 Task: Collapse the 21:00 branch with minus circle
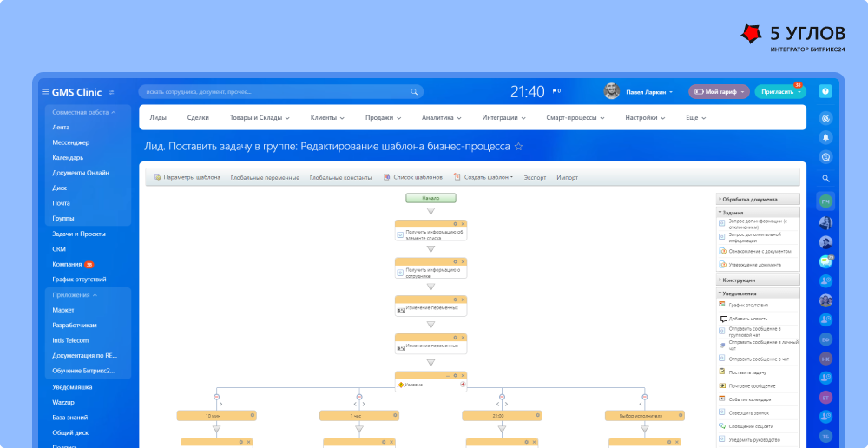click(x=501, y=397)
